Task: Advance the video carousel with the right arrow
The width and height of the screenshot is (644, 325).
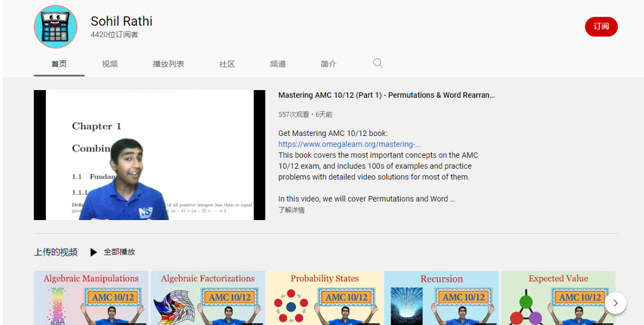Action: (615, 303)
